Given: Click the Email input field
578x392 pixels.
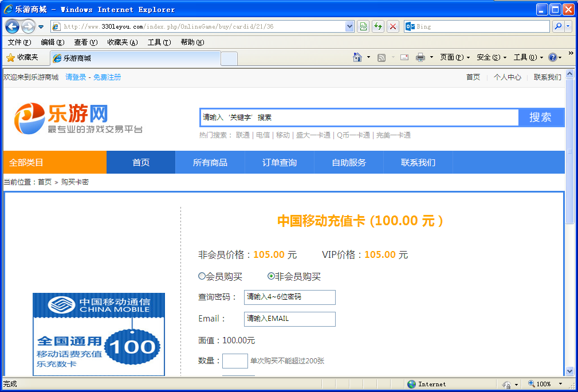Looking at the screenshot, I should click(290, 319).
